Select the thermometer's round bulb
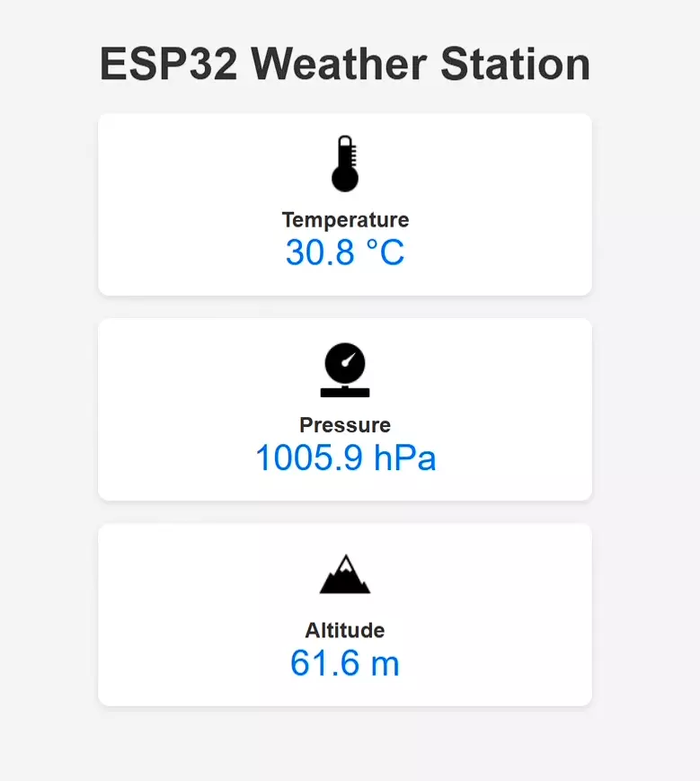 point(345,179)
